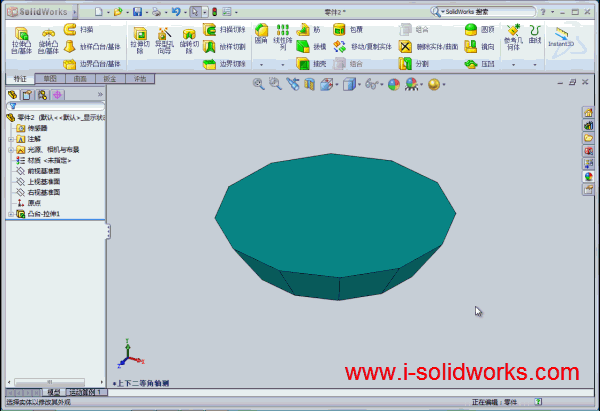600x411 pixels.
Task: Select the Linear Pattern tool
Action: click(x=283, y=37)
